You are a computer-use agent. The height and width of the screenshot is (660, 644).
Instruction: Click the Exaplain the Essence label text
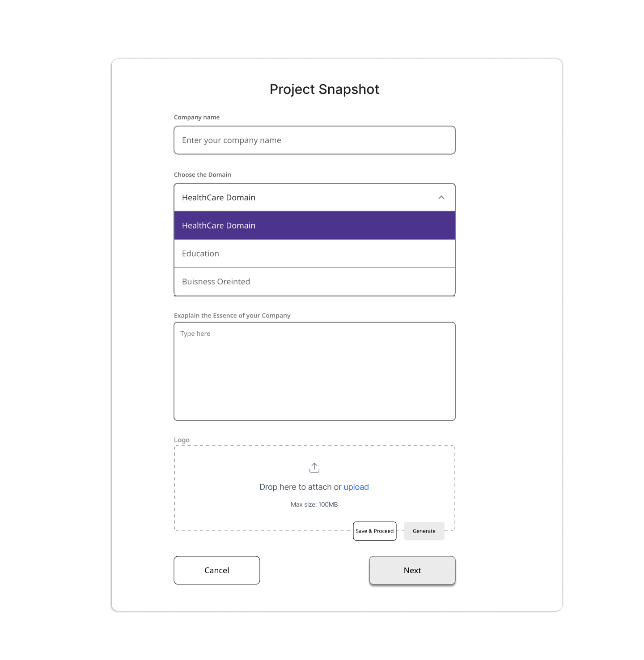232,316
